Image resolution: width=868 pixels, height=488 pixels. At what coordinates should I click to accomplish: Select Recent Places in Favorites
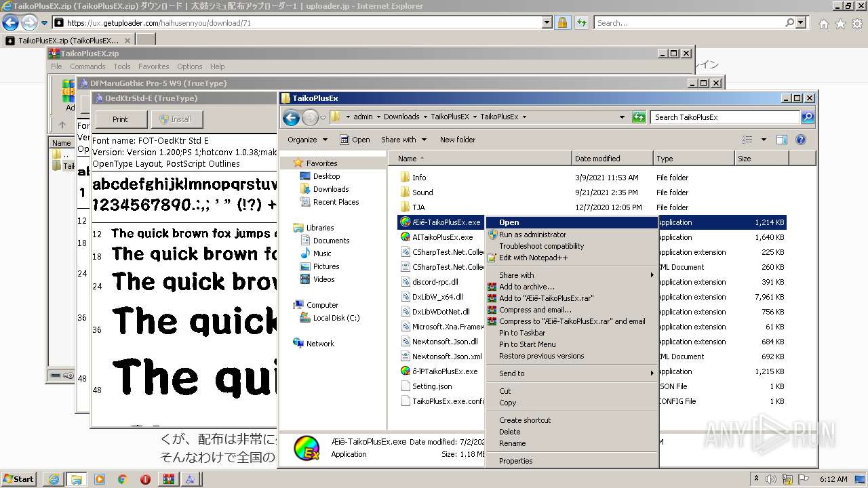tap(336, 202)
